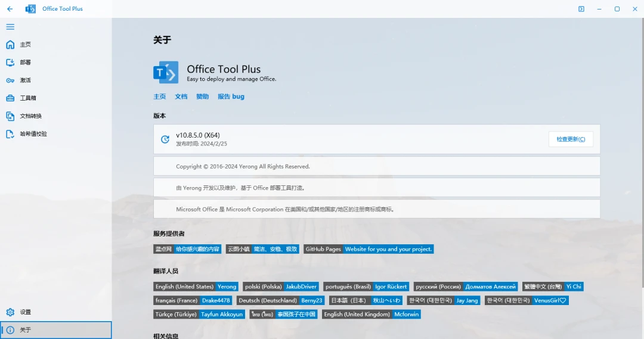Click the version refresh clock icon

click(165, 139)
